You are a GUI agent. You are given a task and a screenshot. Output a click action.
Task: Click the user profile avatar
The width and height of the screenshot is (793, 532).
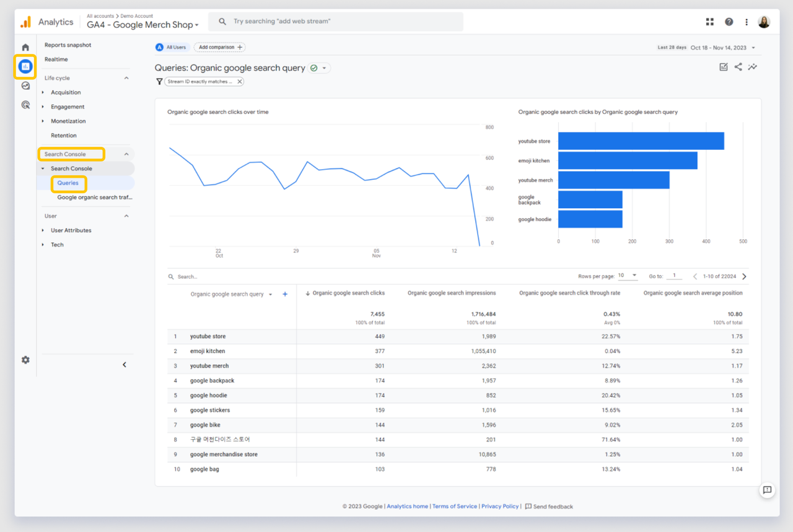[764, 22]
